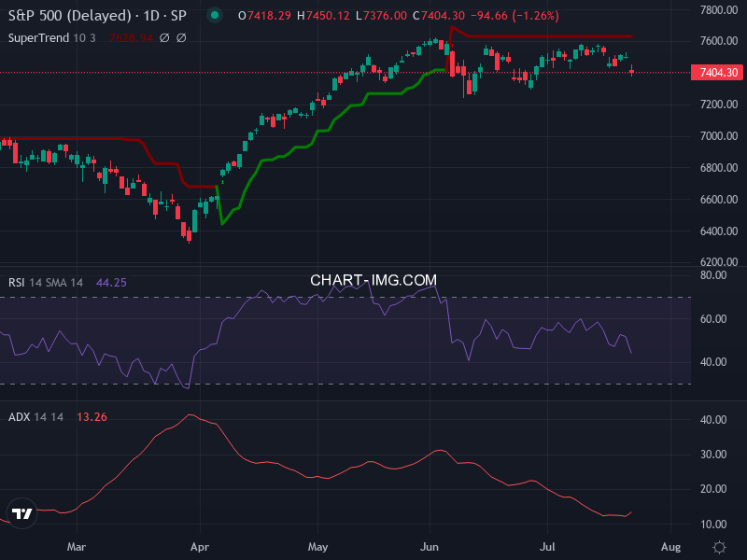Click the SuperTrend value 7628.94
The width and height of the screenshot is (747, 560).
[x=131, y=37]
